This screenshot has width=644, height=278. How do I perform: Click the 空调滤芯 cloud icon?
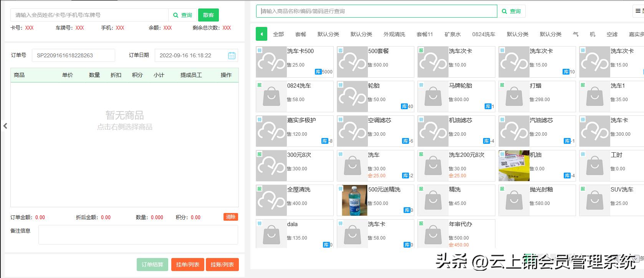[x=352, y=131]
